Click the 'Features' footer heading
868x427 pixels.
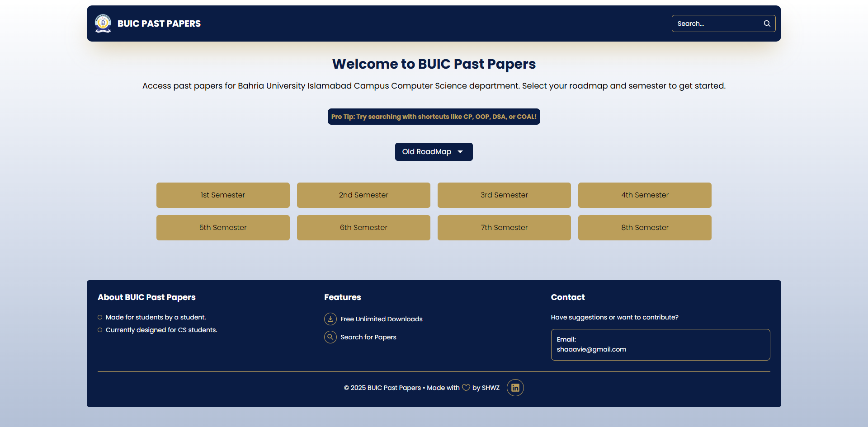point(343,297)
